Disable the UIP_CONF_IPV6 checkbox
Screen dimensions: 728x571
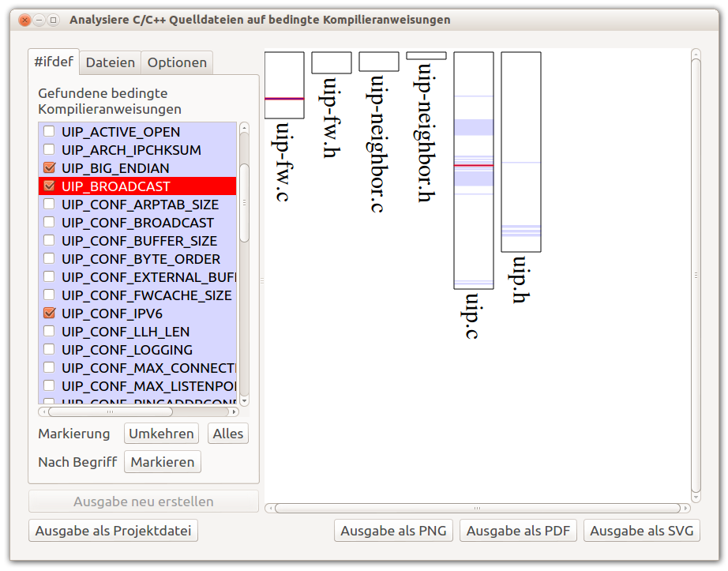tap(49, 314)
